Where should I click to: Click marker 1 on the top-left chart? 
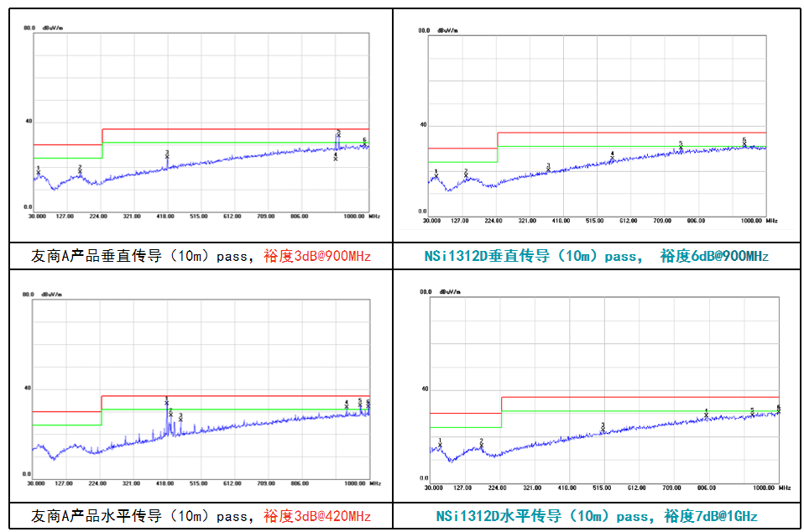pos(39,173)
